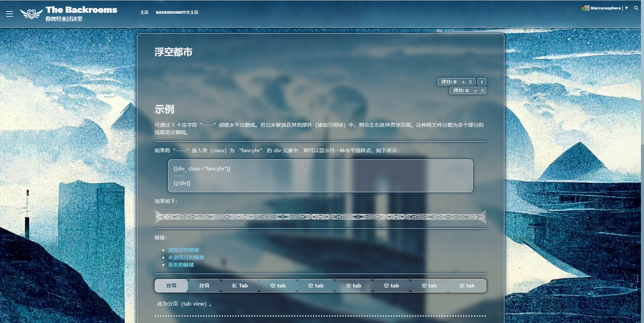Open the hamburger side menu
Screen dimensions: 644x323
click(9, 14)
